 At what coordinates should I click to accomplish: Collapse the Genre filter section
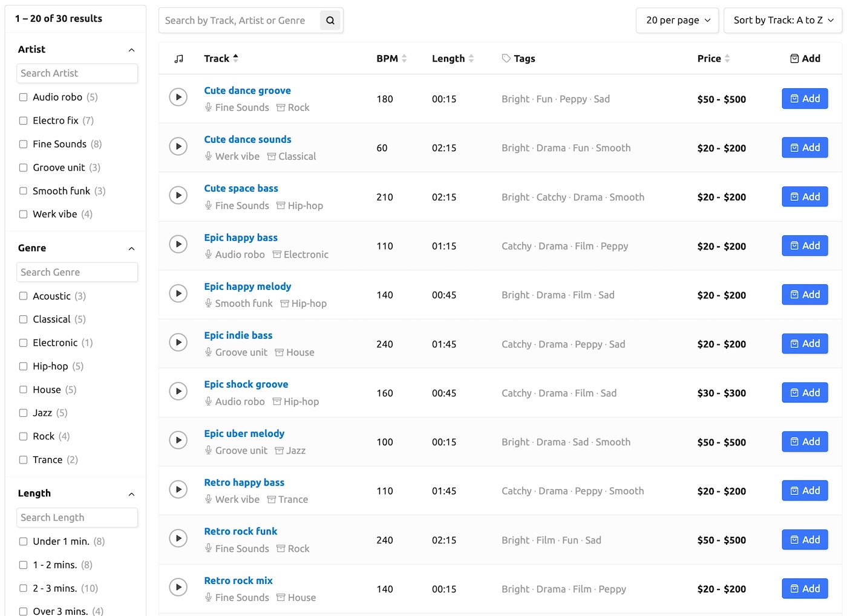tap(131, 248)
